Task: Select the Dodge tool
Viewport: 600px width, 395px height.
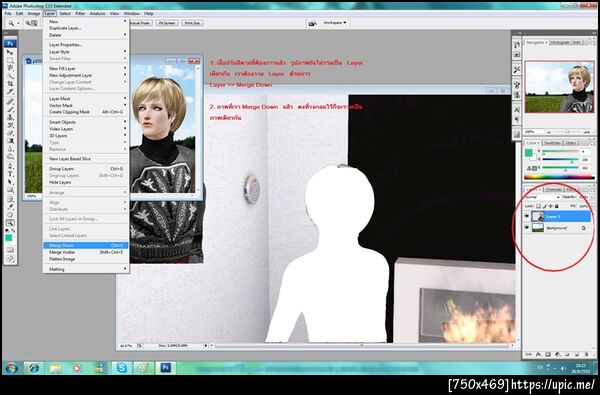Action: pos(10,157)
